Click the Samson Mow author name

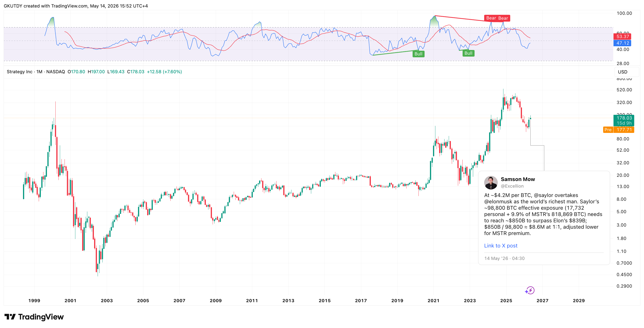tap(518, 179)
